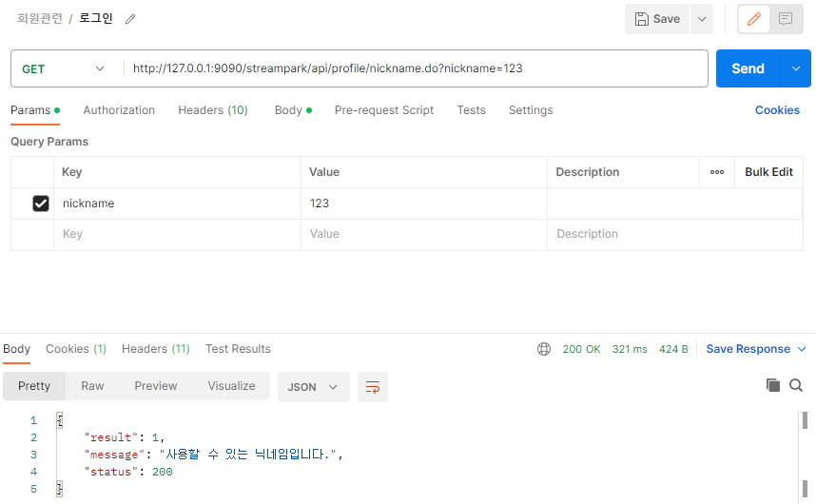Open the Tests tab
Viewport: 816px width, 504px height.
pos(471,110)
